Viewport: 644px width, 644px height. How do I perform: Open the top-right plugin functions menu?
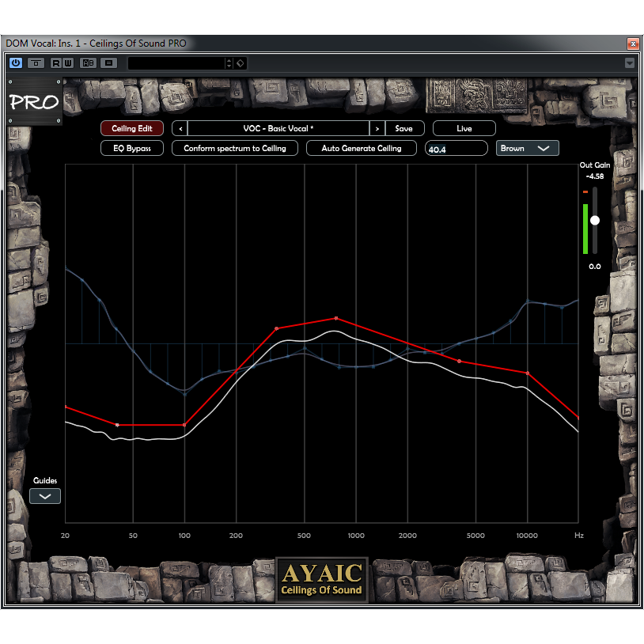630,63
